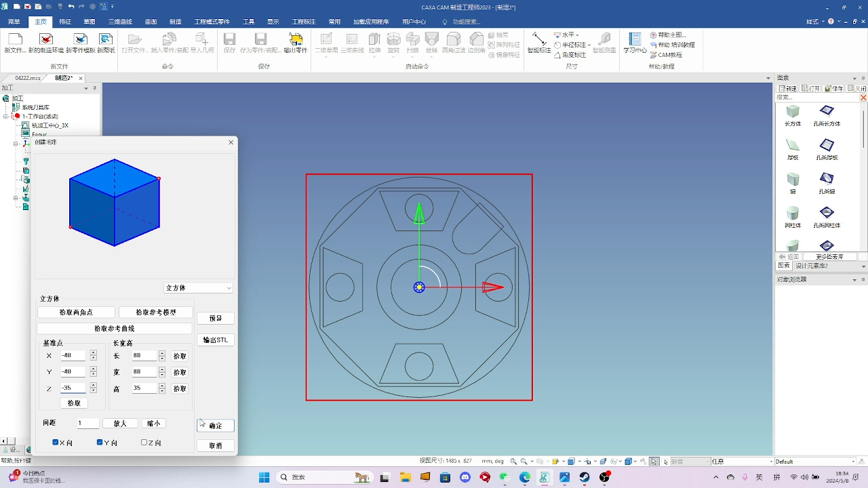The width and height of the screenshot is (868, 488).
Task: Click the zoom magnifier in status bar
Action: pyautogui.click(x=513, y=461)
